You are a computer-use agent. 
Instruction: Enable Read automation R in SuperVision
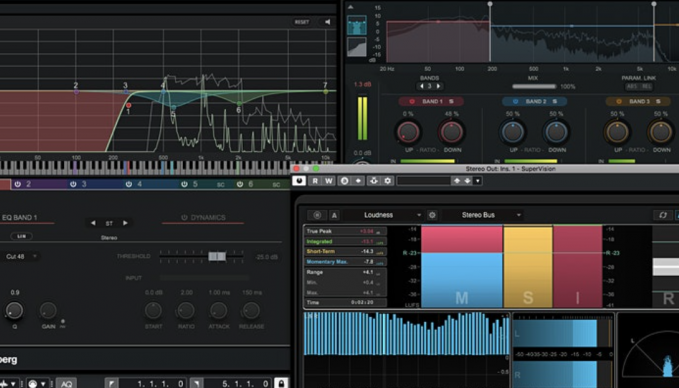pyautogui.click(x=315, y=181)
